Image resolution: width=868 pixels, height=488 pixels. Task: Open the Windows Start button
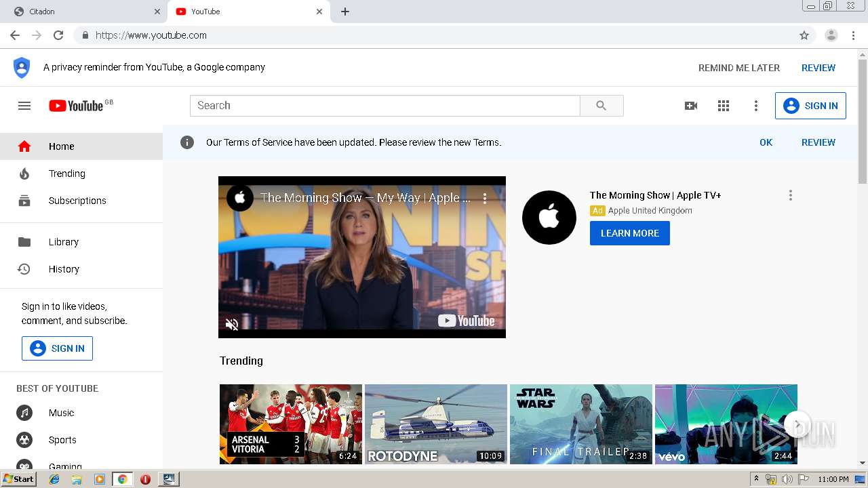(x=19, y=479)
